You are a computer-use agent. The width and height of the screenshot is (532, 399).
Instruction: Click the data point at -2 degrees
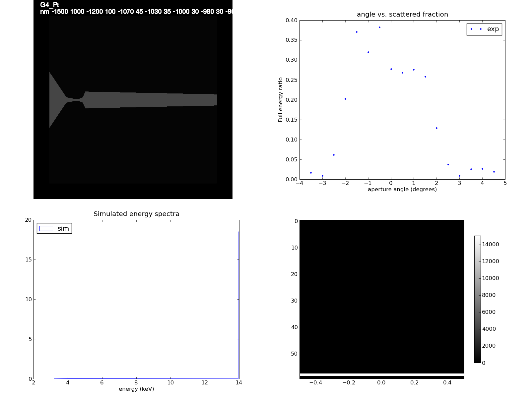click(x=345, y=99)
